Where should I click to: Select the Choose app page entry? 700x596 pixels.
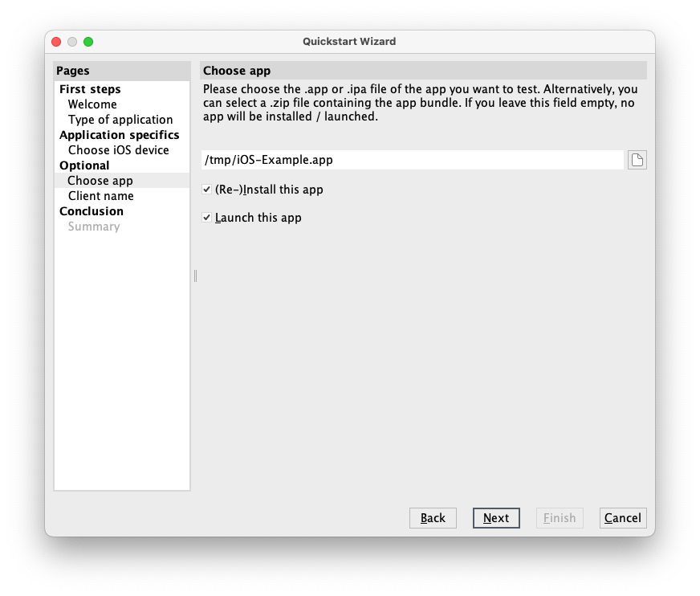[x=122, y=181]
